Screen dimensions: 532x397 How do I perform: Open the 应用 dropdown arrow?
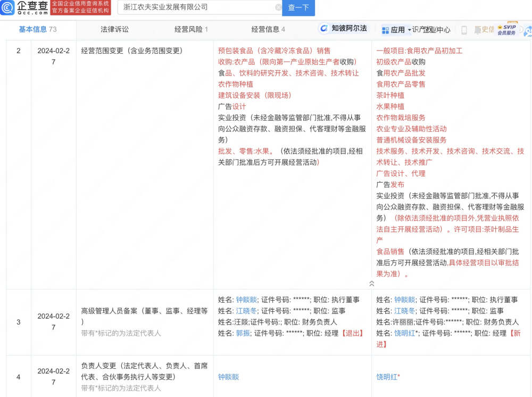coord(409,30)
